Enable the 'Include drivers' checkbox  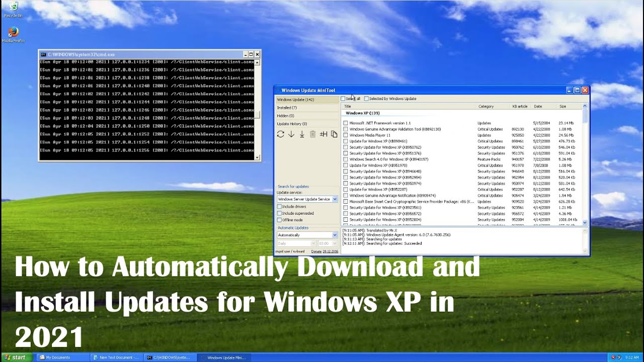279,207
